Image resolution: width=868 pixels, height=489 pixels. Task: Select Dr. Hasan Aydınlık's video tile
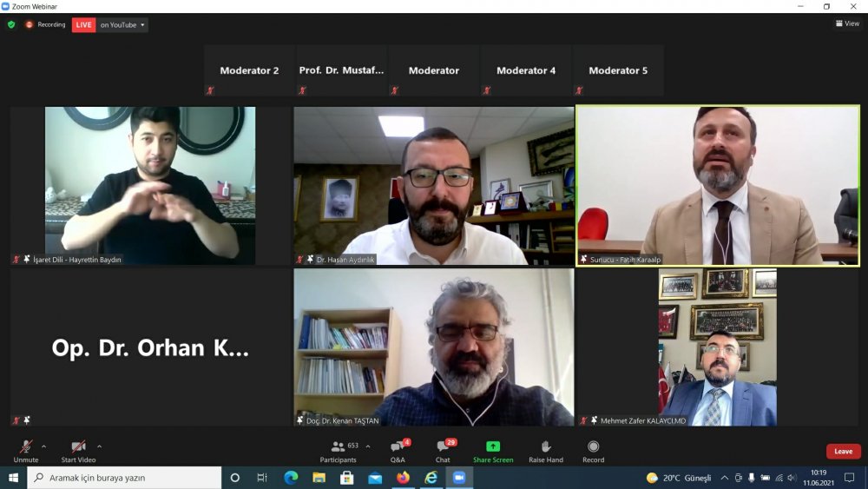(x=433, y=186)
